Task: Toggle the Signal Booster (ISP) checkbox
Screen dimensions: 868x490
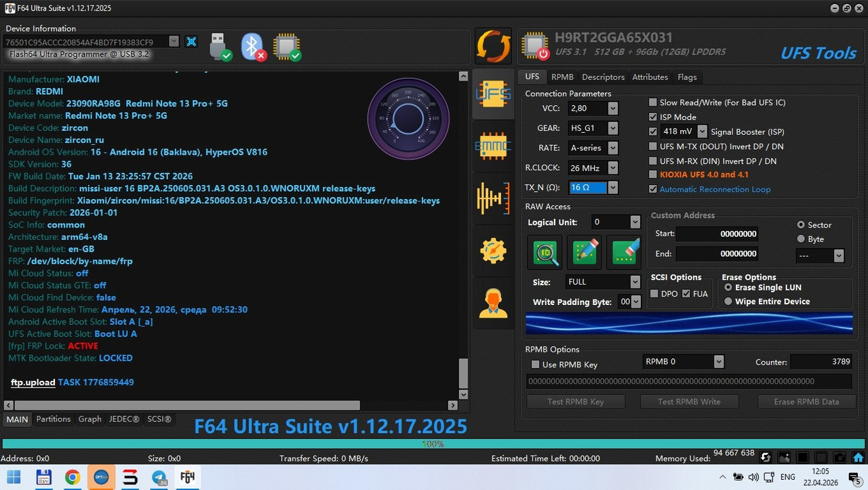Action: pyautogui.click(x=653, y=131)
